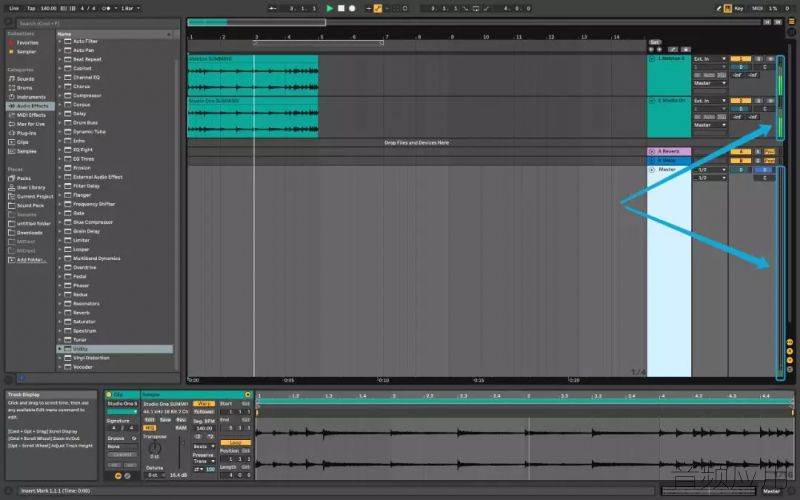The height and width of the screenshot is (500, 800).
Task: Select the MIDI Effects category
Action: [x=27, y=115]
